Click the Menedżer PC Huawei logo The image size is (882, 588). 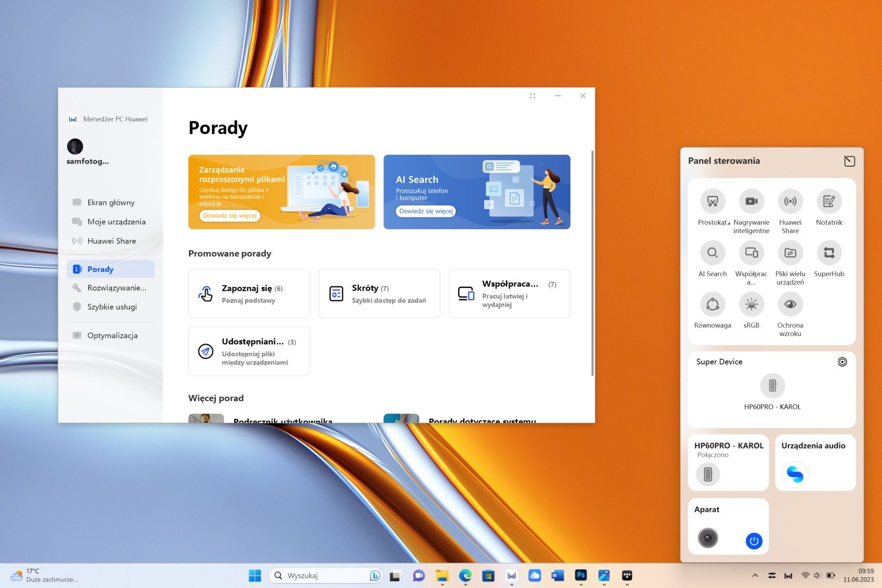coord(72,119)
